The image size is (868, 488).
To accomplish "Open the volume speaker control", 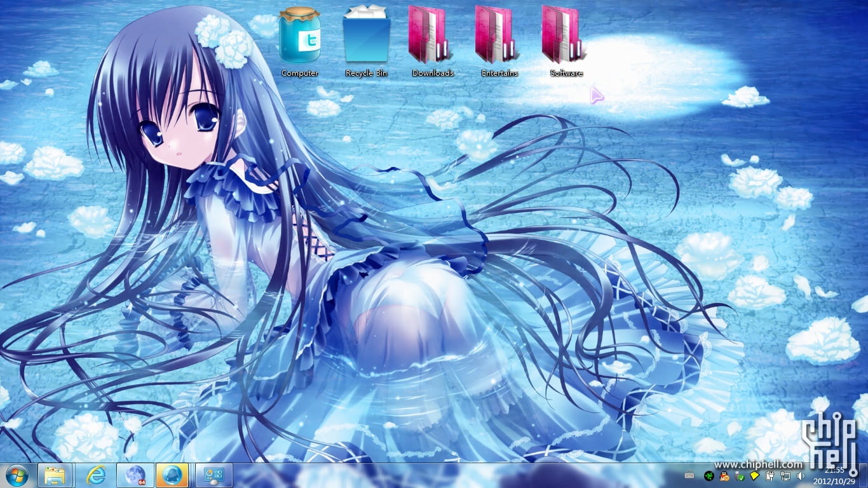I will click(x=801, y=475).
